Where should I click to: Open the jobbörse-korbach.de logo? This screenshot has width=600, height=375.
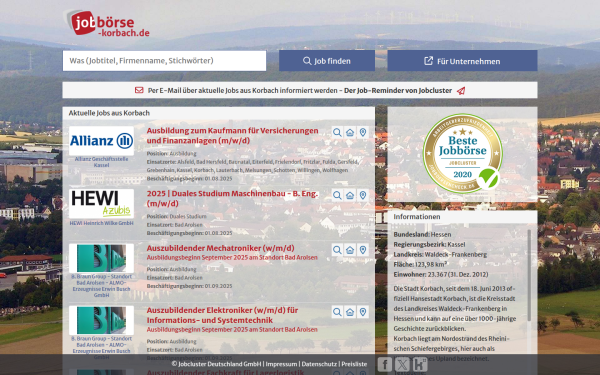coord(107,23)
